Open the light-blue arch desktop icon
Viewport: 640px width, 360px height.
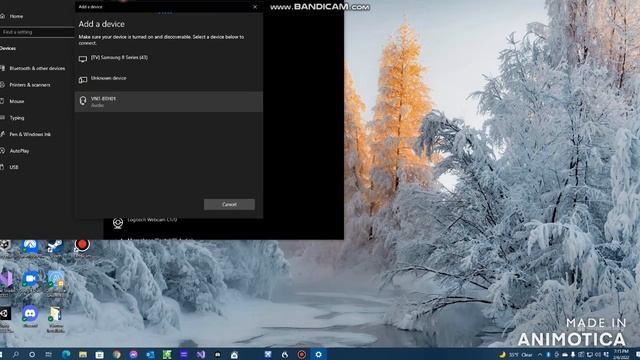[x=56, y=280]
